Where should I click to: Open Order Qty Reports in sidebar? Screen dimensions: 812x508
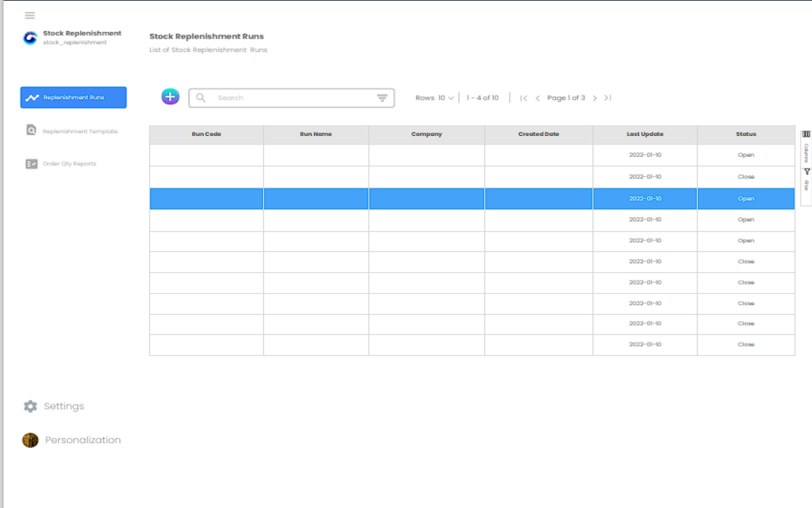62,164
